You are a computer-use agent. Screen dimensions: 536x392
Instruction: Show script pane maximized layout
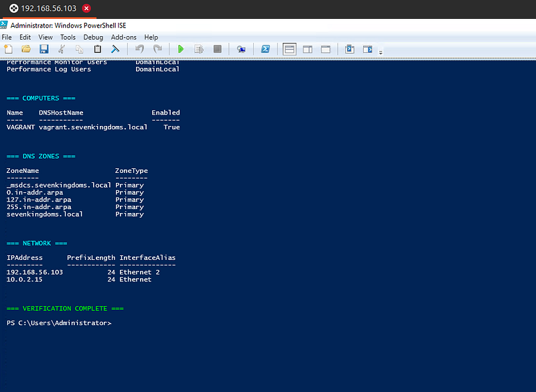(326, 49)
